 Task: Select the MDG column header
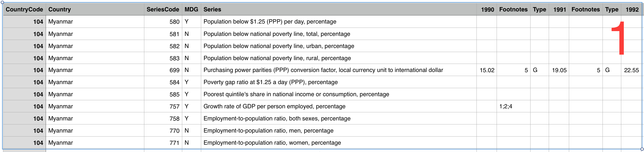(191, 9)
